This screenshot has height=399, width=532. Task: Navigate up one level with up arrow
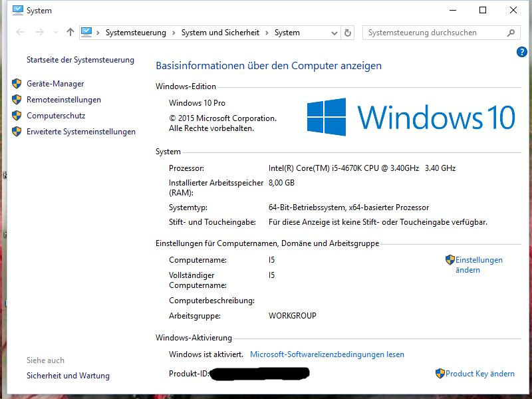pos(70,33)
